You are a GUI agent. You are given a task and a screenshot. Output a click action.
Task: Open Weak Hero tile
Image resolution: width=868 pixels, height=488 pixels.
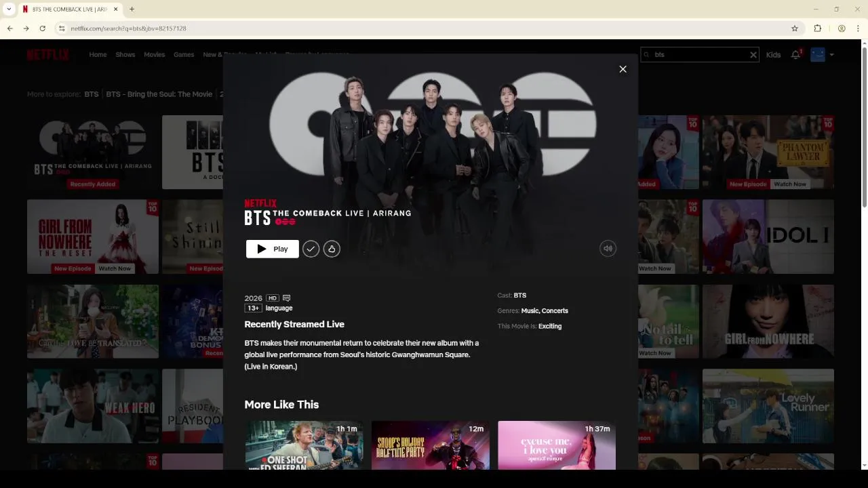tap(93, 406)
